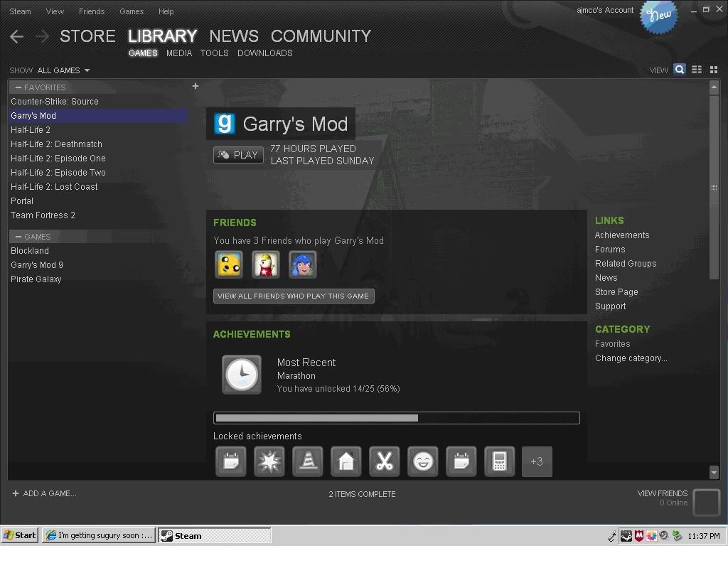Image resolution: width=728 pixels, height=563 pixels.
Task: Open the yellow friend avatar
Action: click(x=229, y=264)
